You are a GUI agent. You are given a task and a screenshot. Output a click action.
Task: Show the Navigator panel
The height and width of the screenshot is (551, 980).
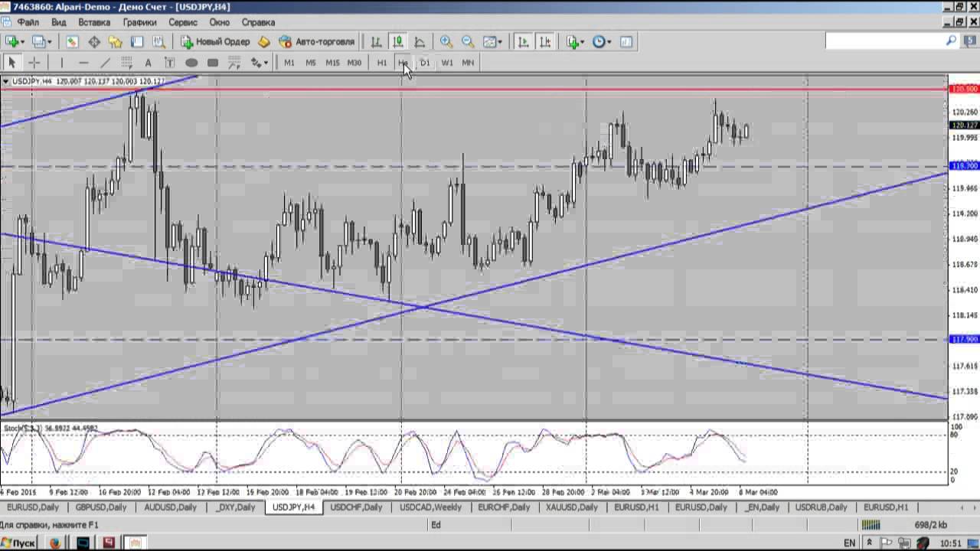(x=116, y=42)
